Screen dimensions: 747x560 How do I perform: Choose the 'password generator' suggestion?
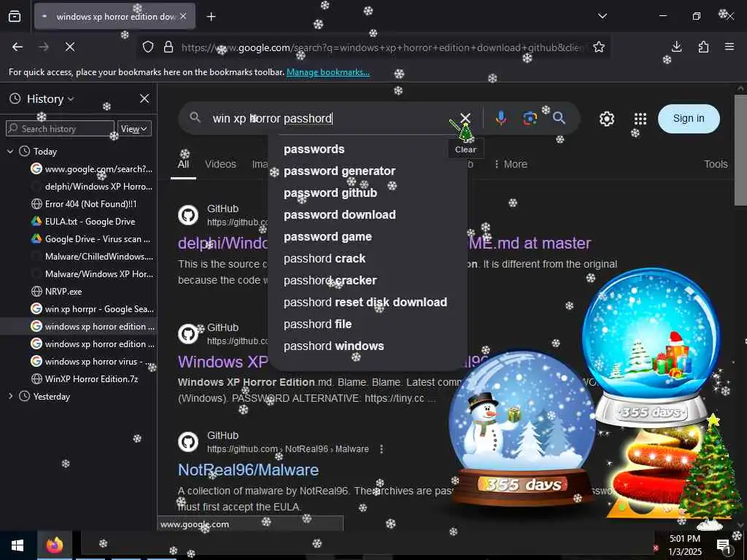click(x=367, y=171)
